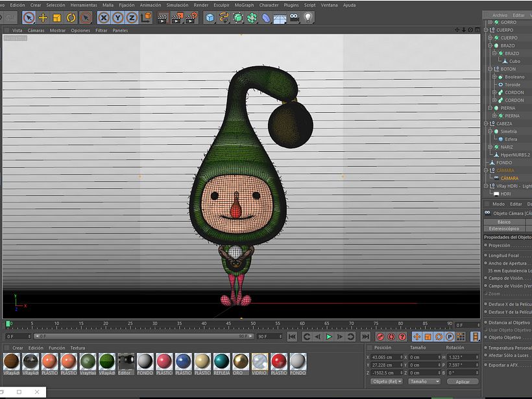
Task: Click the viewport pan icon at top right
Action: coord(457,30)
